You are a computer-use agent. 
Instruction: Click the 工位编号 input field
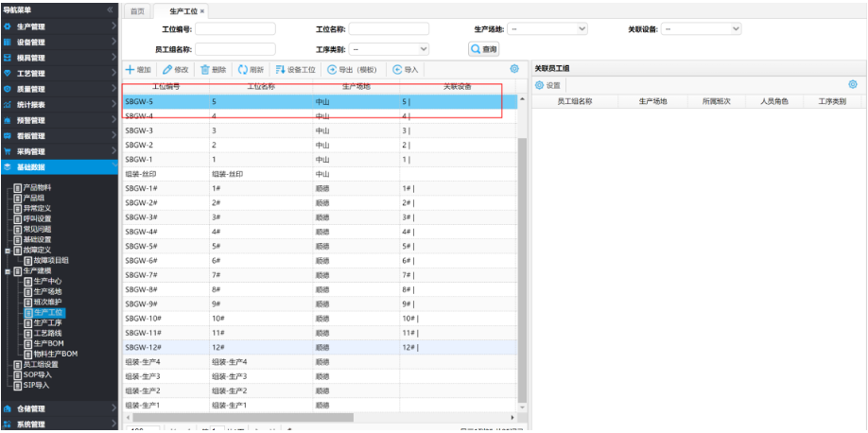pos(234,29)
